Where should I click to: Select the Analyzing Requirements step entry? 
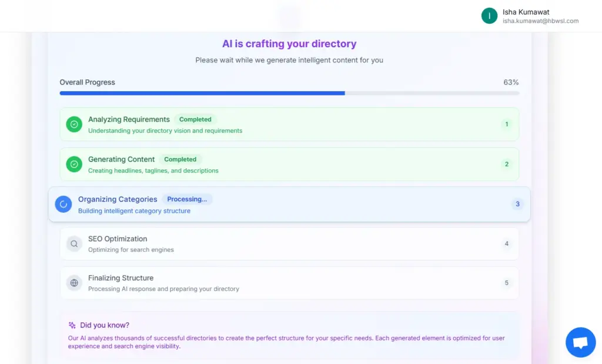[289, 124]
